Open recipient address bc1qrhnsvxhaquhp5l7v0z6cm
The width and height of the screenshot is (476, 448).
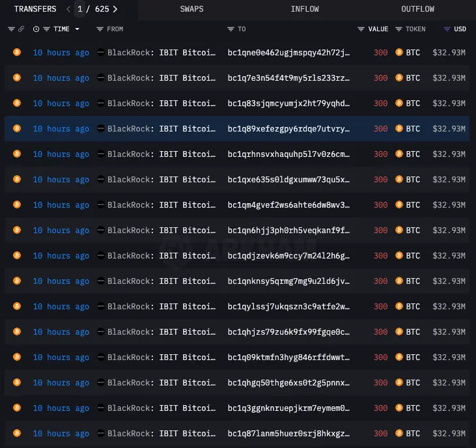tap(288, 154)
